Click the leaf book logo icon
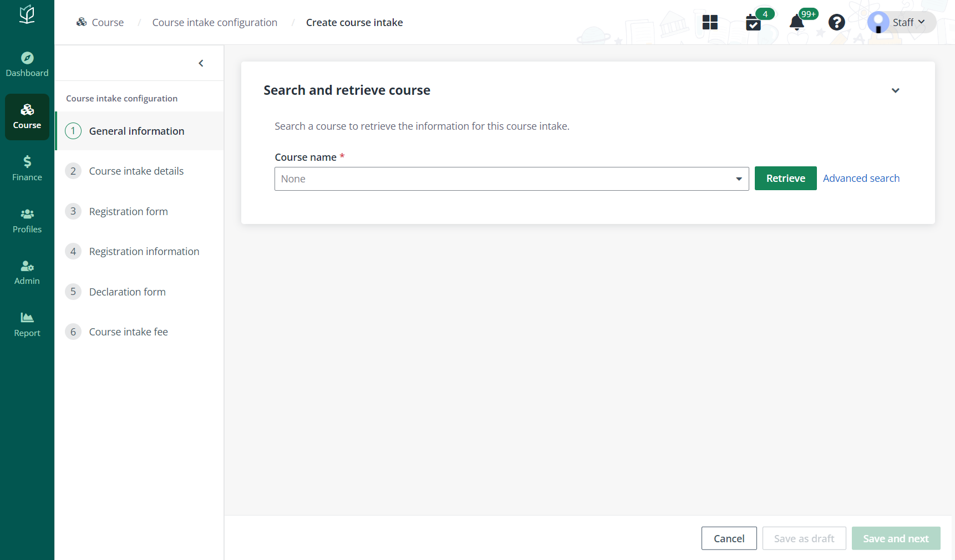The image size is (955, 560). coord(27,14)
